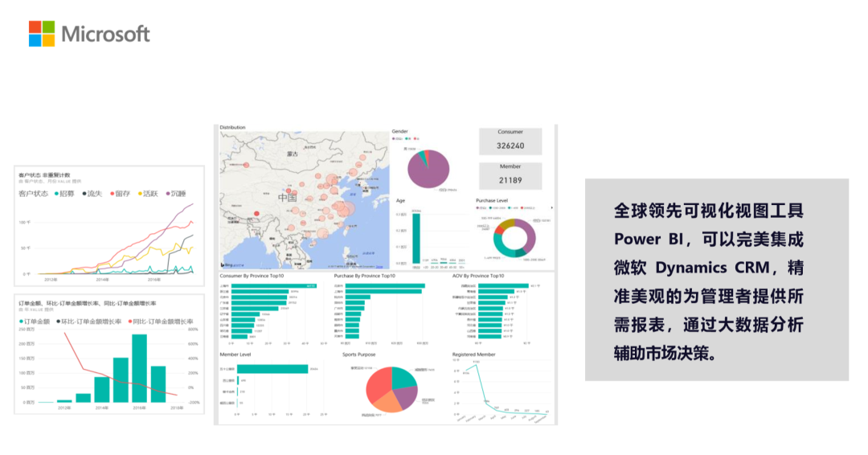
Task: Click the AOV By Province Top10 title
Action: point(478,276)
